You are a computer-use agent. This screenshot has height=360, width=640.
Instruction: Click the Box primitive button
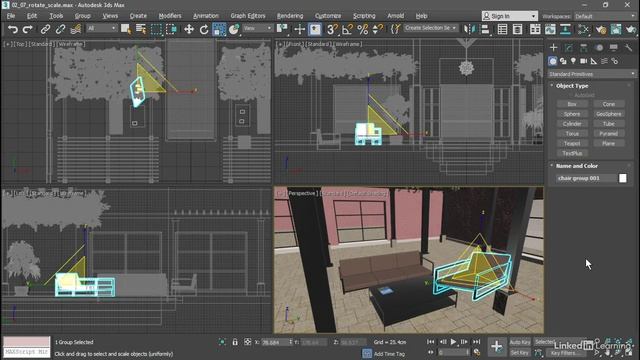pos(572,104)
